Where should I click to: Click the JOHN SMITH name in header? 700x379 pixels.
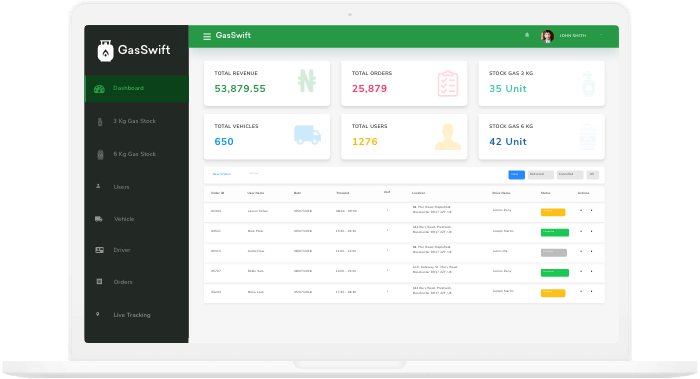click(x=573, y=36)
